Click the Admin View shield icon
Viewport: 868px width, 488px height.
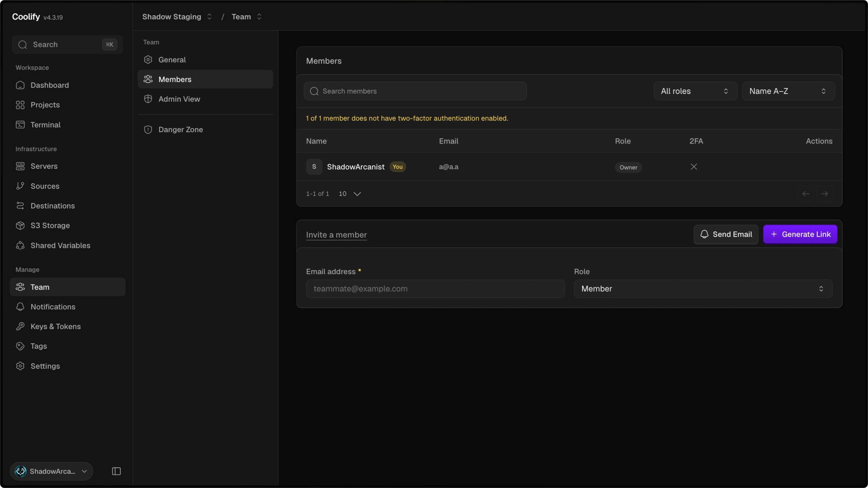pos(148,99)
